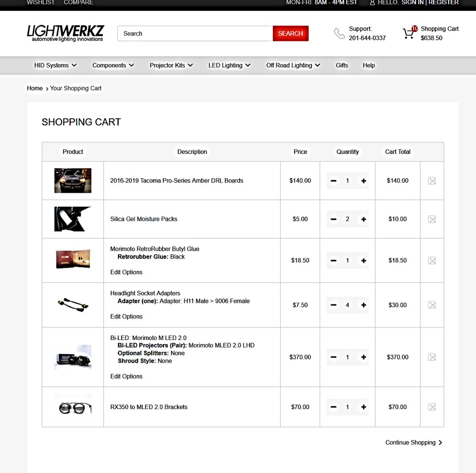Screen dimensions: 476x473
Task: Edit Options for Headlight Socket Adapters
Action: [126, 316]
